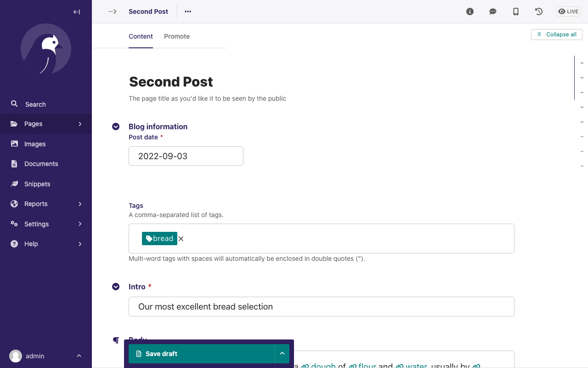Expand breadcrumbs with the dotted arrow icon
The image size is (588, 368).
click(x=113, y=11)
